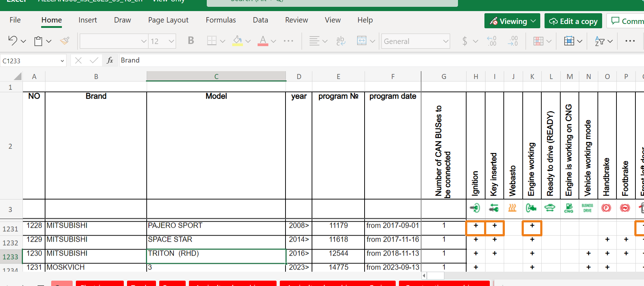The image size is (644, 286).
Task: Click the formula bar containing Brand
Action: [381, 60]
